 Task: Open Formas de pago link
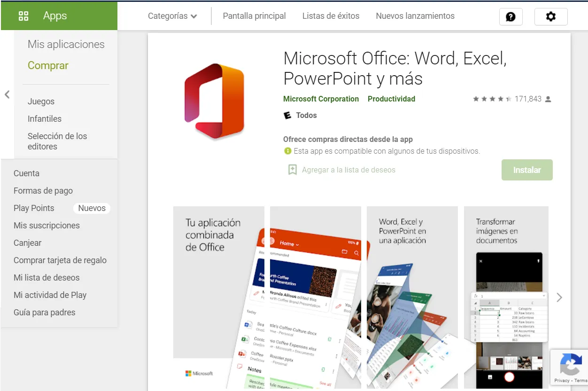43,191
